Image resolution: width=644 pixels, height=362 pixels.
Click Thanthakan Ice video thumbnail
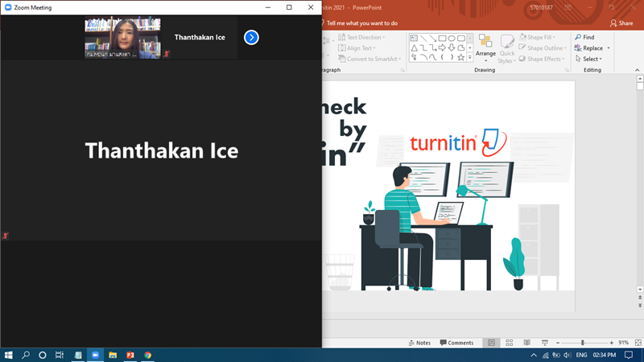click(122, 38)
